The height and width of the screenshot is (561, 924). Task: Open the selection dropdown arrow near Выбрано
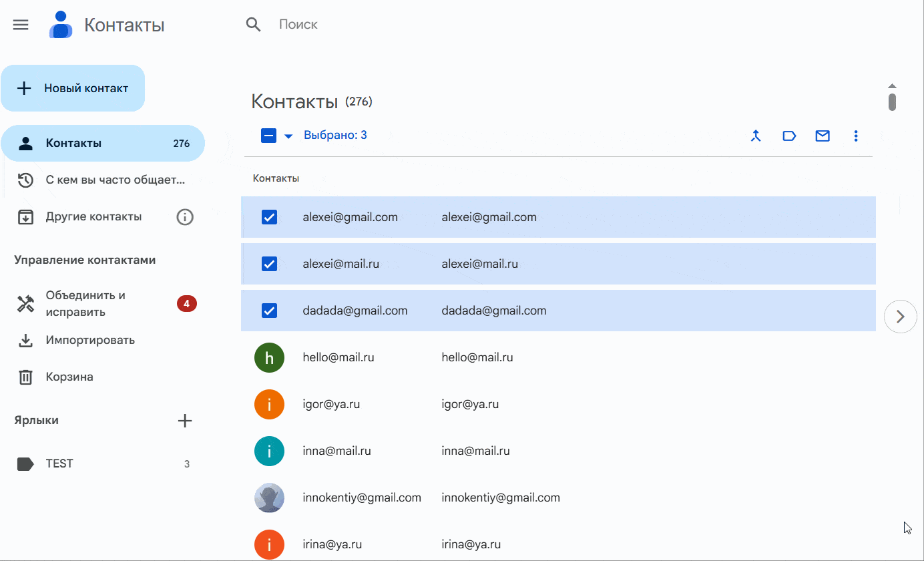click(x=288, y=136)
